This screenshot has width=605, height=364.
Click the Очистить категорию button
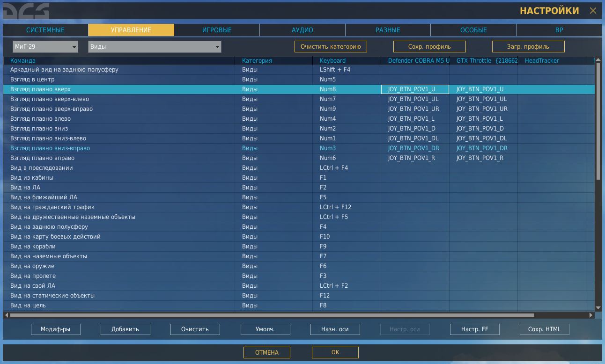point(331,47)
